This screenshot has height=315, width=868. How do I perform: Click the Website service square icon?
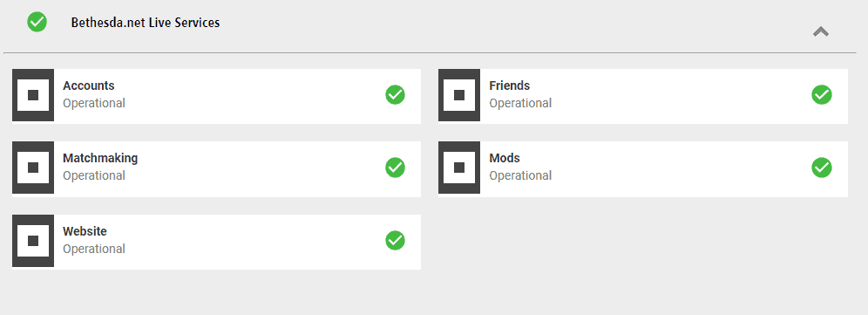point(32,241)
